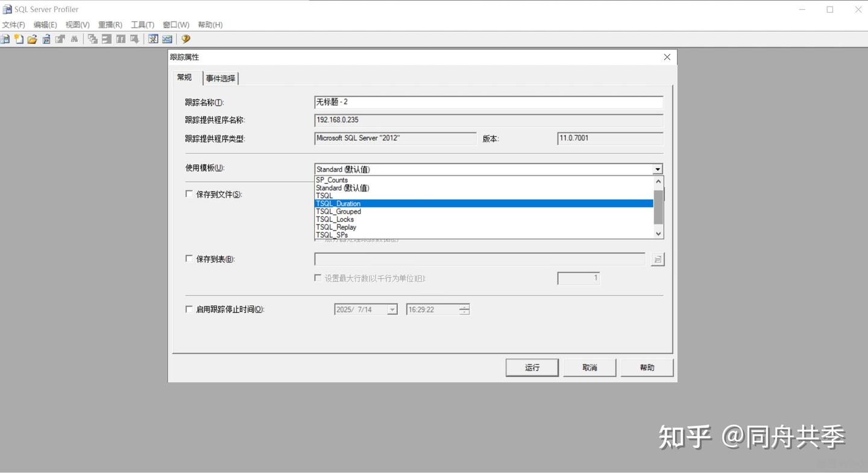Image resolution: width=868 pixels, height=473 pixels.
Task: Open the 工具(T) menu
Action: (143, 25)
